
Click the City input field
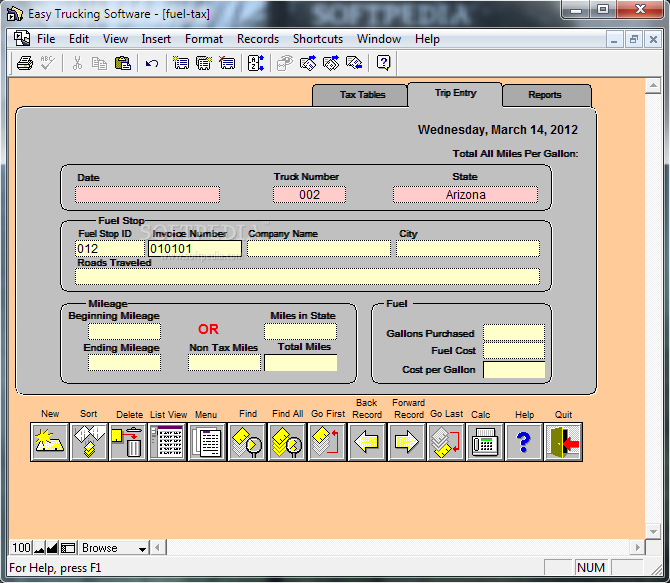pos(468,249)
